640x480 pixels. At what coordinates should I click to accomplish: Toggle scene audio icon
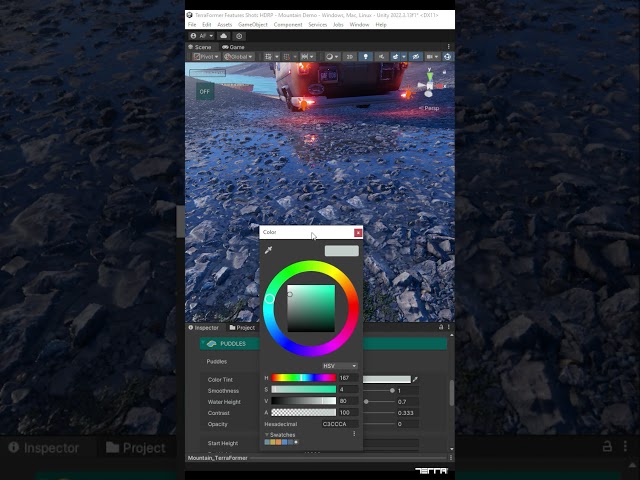coord(381,57)
